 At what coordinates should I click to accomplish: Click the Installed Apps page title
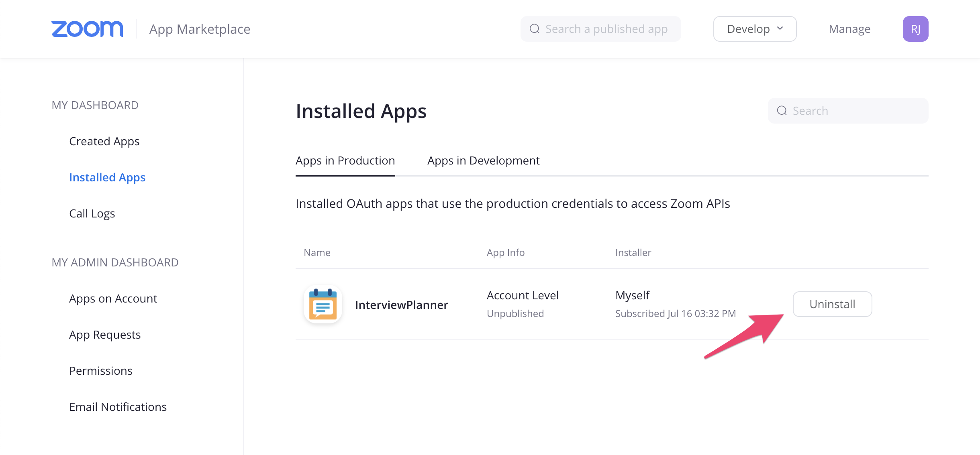pos(361,111)
